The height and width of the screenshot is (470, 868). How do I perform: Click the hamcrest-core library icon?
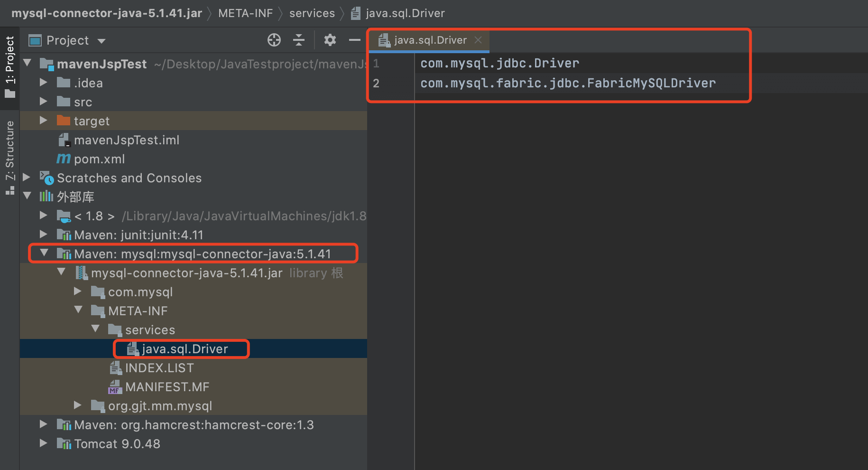(64, 424)
